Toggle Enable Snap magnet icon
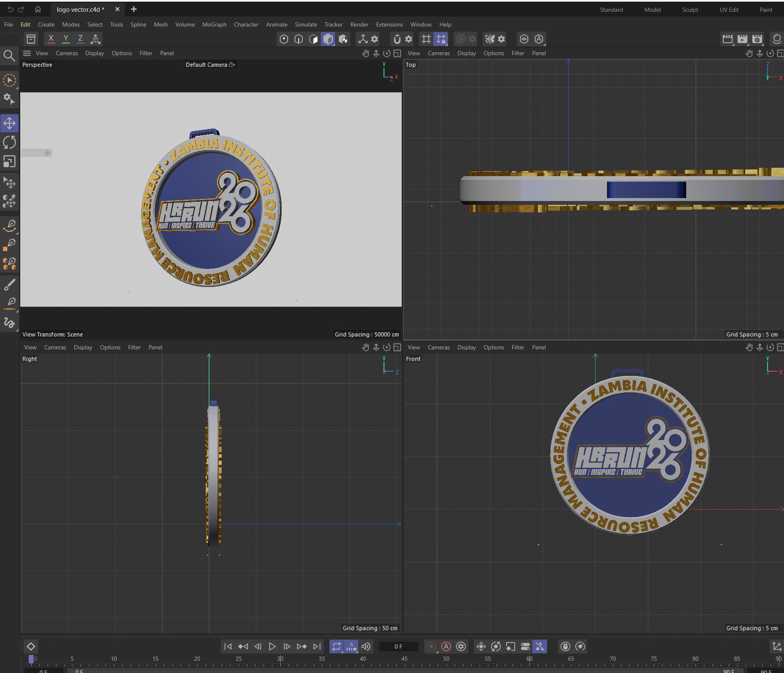784x673 pixels. (x=397, y=39)
